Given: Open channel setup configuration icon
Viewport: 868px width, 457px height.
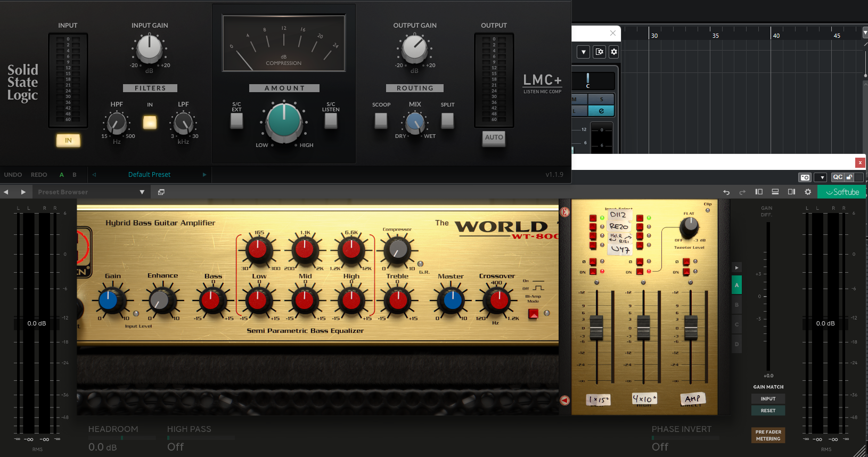Looking at the screenshot, I should 599,52.
